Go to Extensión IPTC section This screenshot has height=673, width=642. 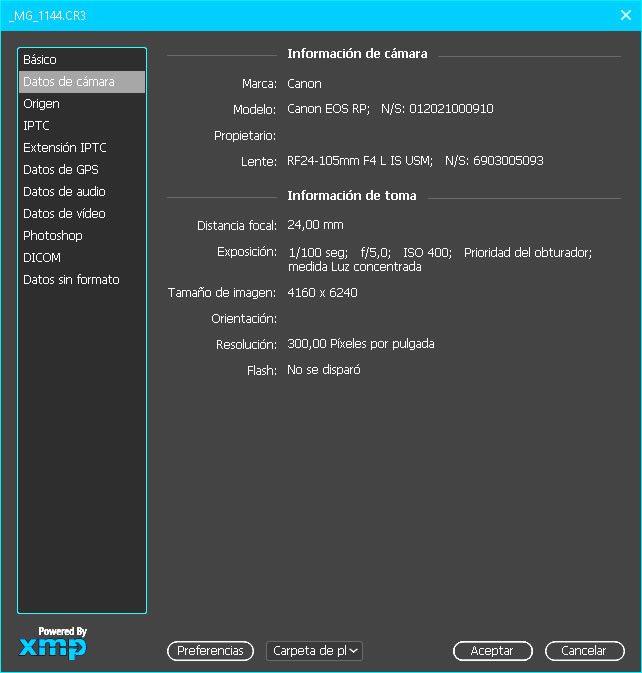tap(82, 148)
